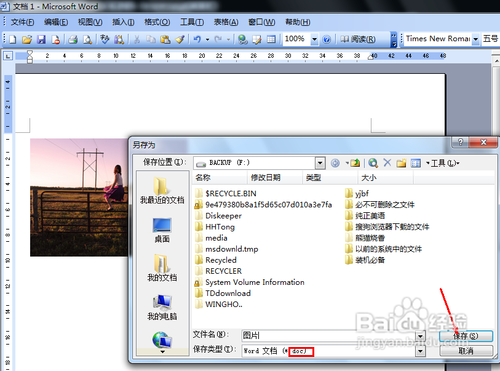Image resolution: width=500 pixels, height=371 pixels.
Task: Expand the 保存类型 dropdown arrow
Action: [420, 351]
